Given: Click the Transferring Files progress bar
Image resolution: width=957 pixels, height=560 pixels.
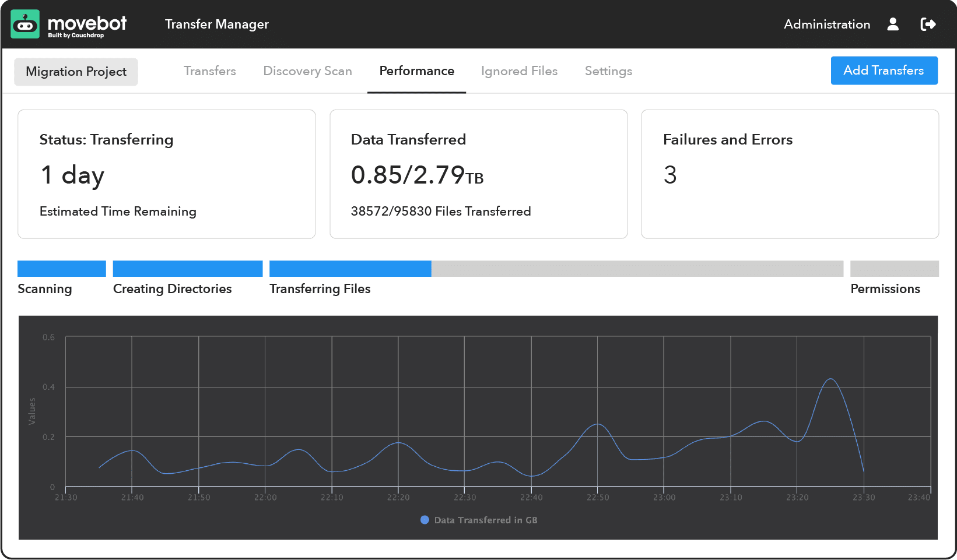Looking at the screenshot, I should click(x=556, y=269).
